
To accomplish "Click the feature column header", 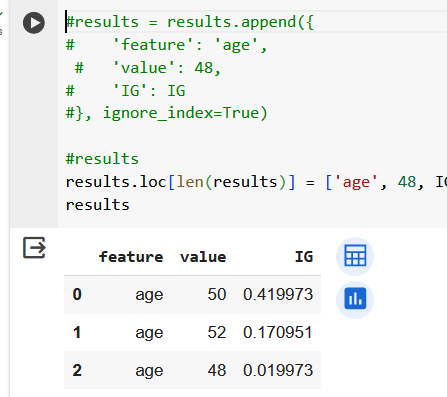I will pyautogui.click(x=131, y=257).
